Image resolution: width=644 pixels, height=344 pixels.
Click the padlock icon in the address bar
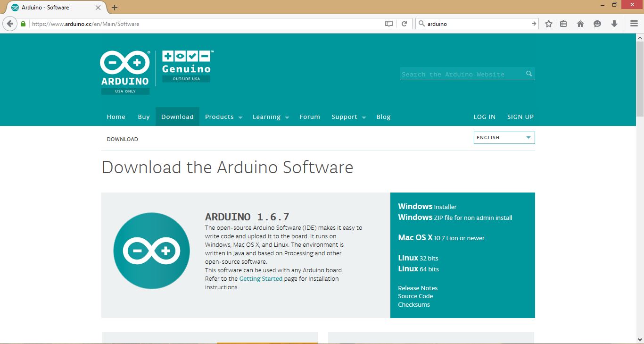23,23
